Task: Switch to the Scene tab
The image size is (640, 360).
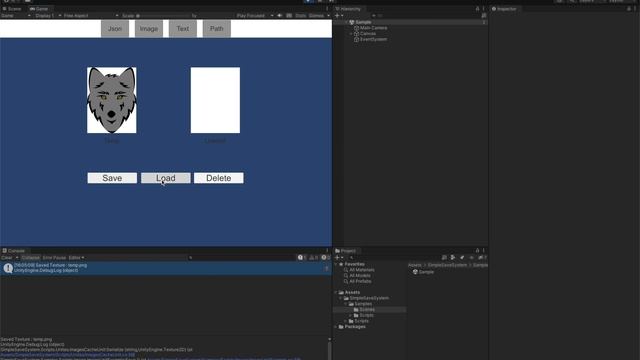Action: click(x=12, y=9)
